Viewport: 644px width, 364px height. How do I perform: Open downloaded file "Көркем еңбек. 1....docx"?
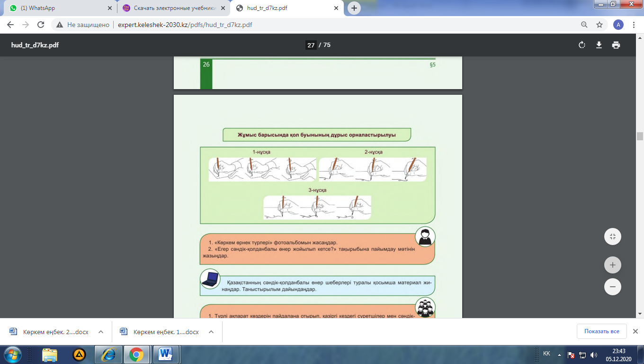click(160, 332)
